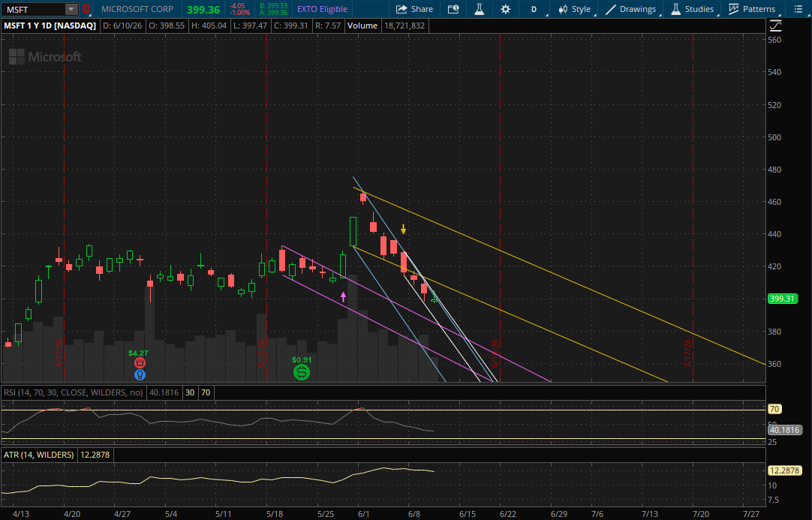
Task: Click the O: 398.55 open value
Action: (x=166, y=26)
